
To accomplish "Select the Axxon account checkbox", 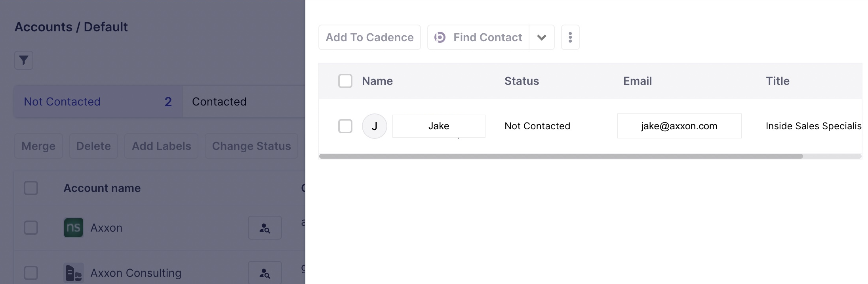I will click(x=31, y=228).
